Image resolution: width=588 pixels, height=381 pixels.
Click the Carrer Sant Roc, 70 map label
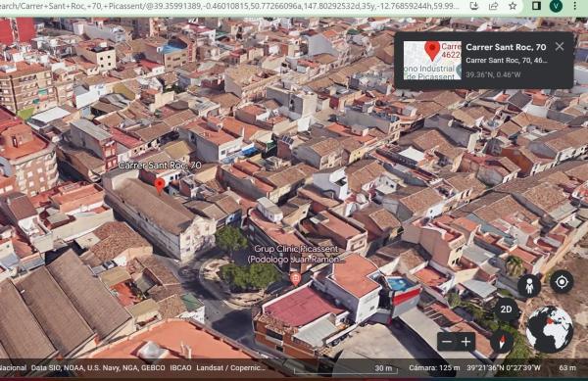click(x=160, y=165)
